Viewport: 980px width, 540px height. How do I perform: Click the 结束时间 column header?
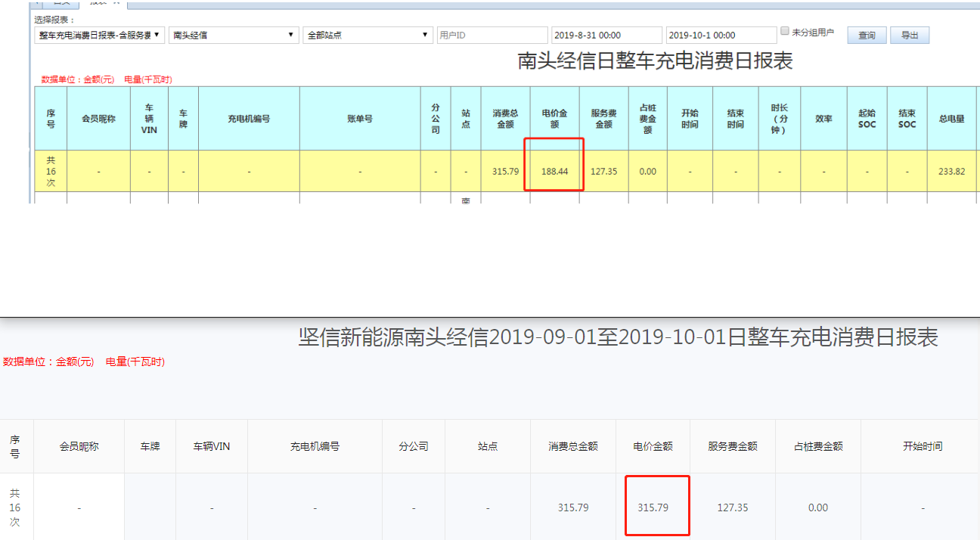735,119
